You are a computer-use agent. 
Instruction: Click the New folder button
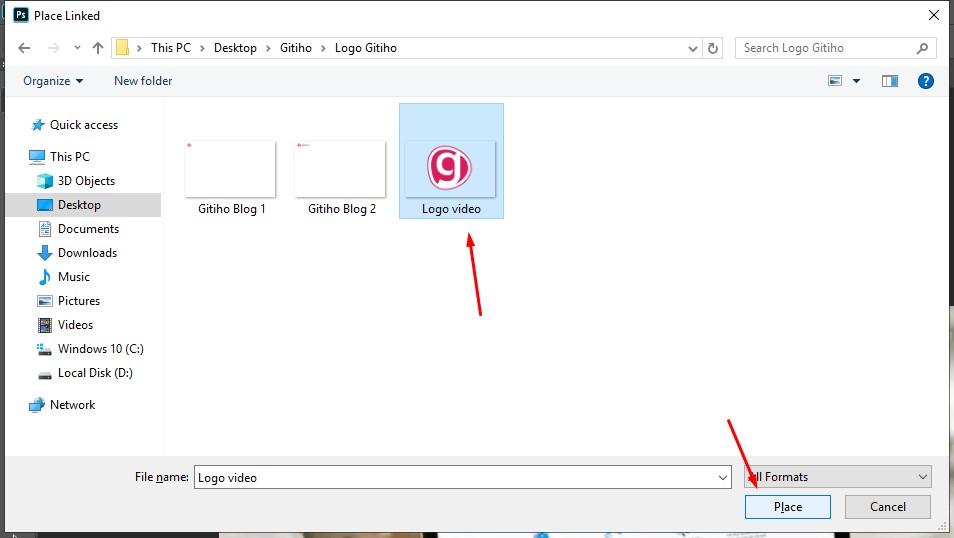click(143, 81)
